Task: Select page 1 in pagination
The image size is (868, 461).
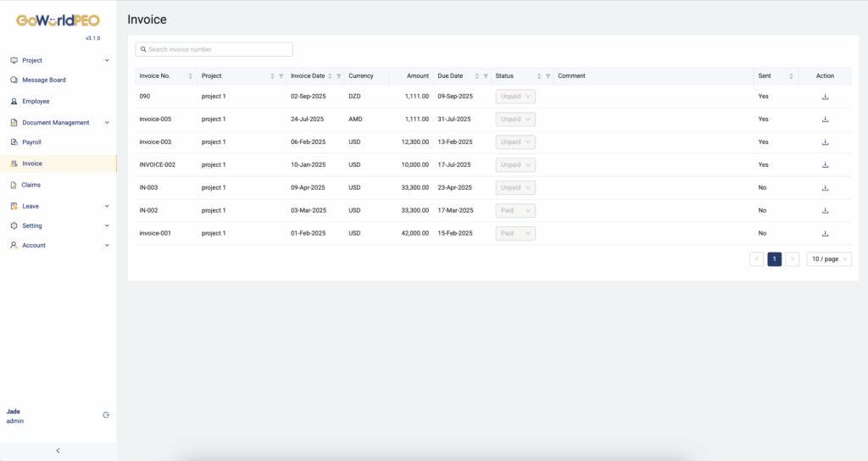Action: point(774,258)
